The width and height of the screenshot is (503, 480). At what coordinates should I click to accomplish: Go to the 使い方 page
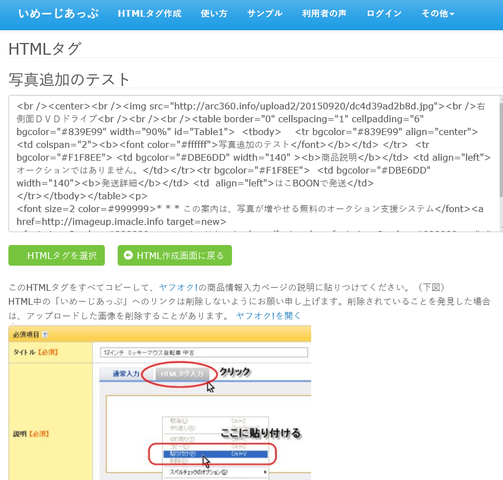214,14
